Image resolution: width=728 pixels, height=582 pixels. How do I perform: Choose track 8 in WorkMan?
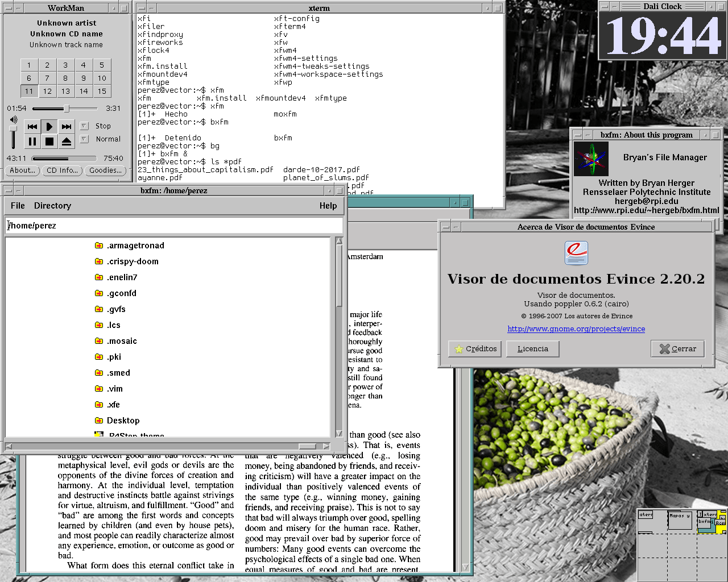(x=65, y=78)
